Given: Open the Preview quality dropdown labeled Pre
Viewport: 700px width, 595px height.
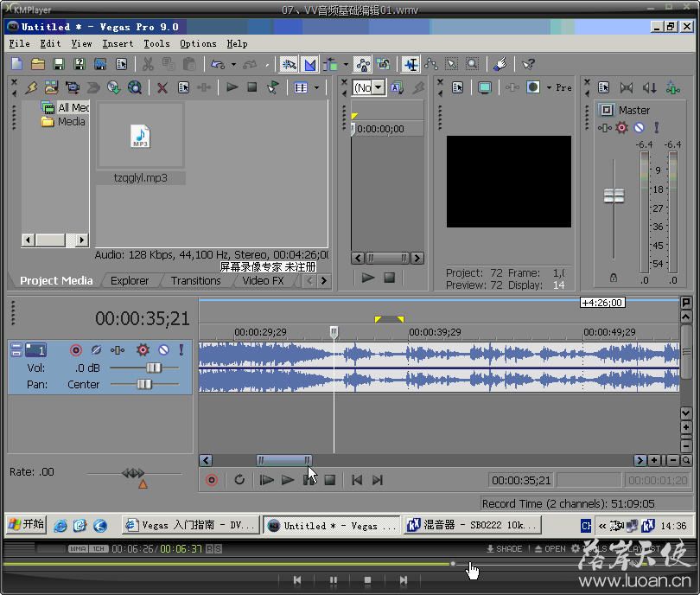Looking at the screenshot, I should pos(563,87).
